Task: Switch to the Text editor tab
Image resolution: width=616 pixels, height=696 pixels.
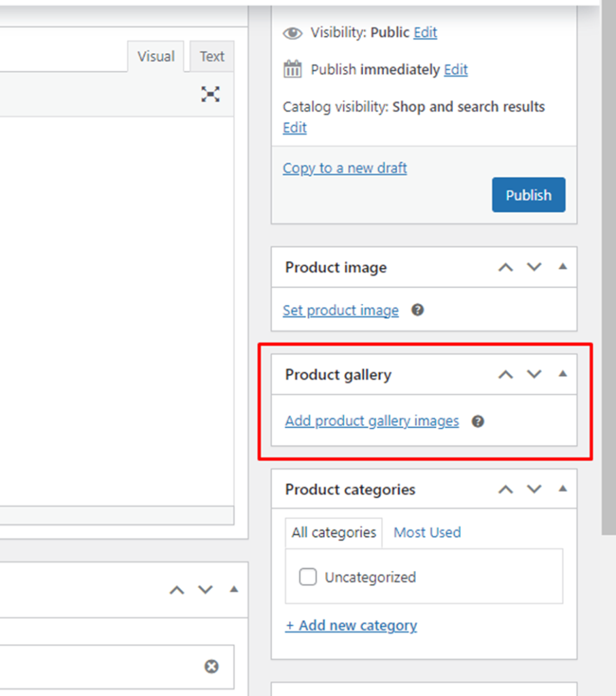Action: click(211, 56)
